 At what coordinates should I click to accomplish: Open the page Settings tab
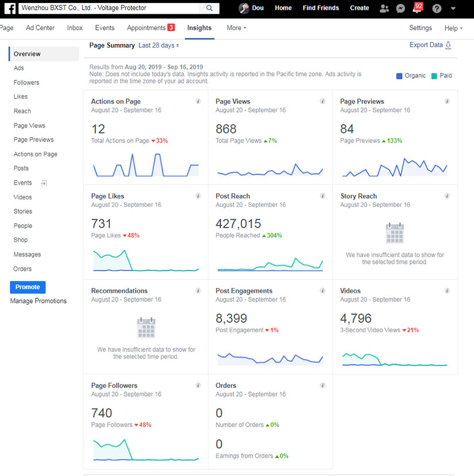pos(421,28)
